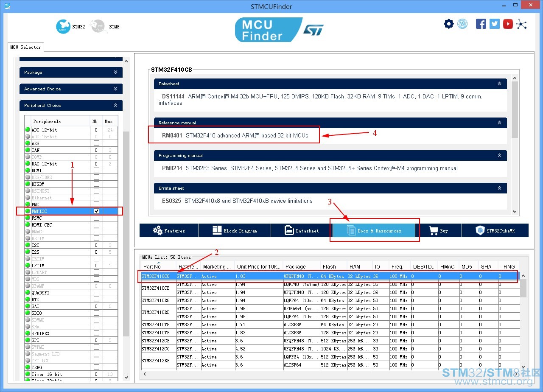Check the RTC peripheral checkbox
Viewport: 543px width, 392px height.
coord(96,300)
